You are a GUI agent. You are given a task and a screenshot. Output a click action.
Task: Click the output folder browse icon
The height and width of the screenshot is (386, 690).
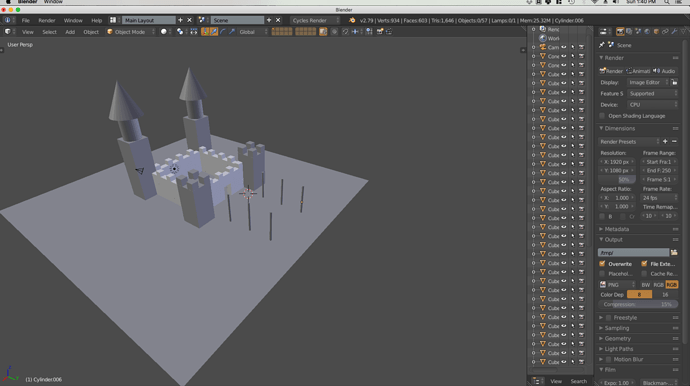pos(674,253)
